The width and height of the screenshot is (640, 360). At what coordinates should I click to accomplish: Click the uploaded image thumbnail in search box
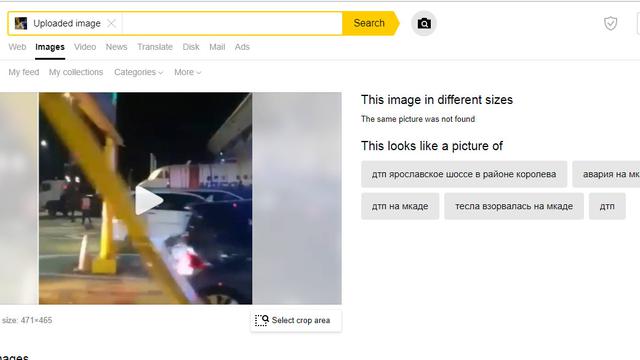tap(21, 23)
